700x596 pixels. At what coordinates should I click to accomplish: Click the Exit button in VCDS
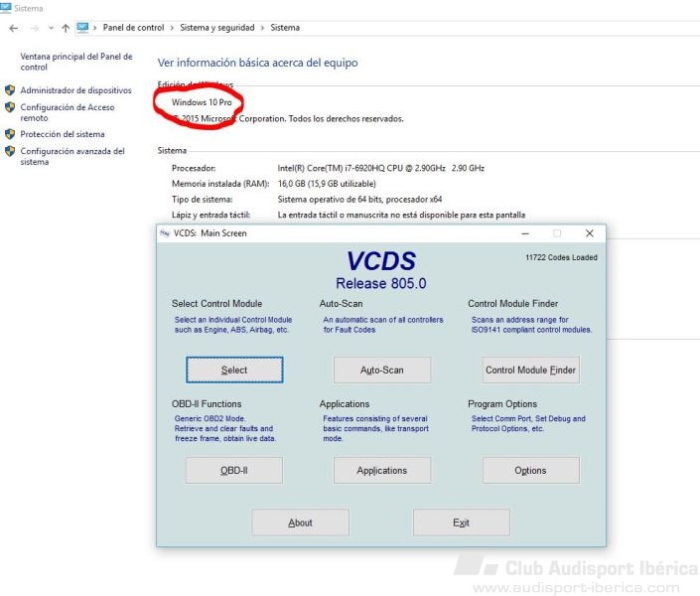(x=461, y=522)
